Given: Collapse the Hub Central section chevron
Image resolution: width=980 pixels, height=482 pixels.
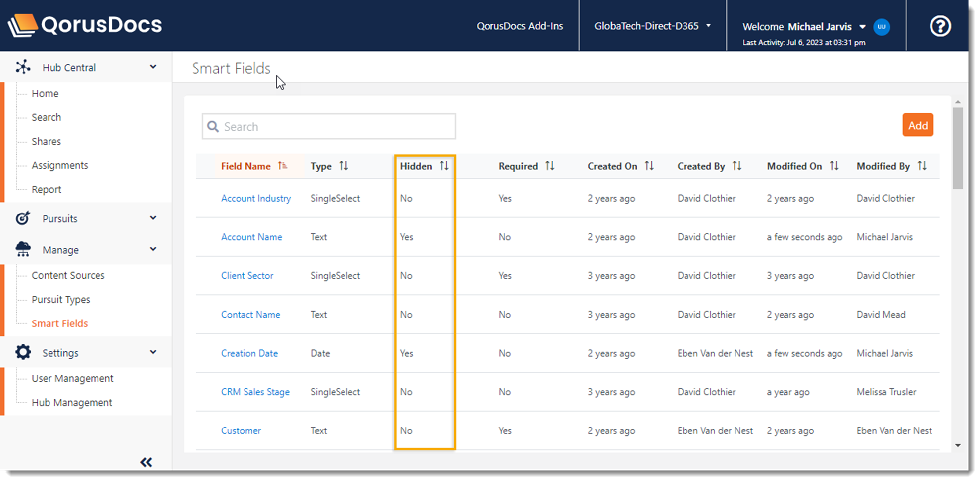Looking at the screenshot, I should coord(153,67).
